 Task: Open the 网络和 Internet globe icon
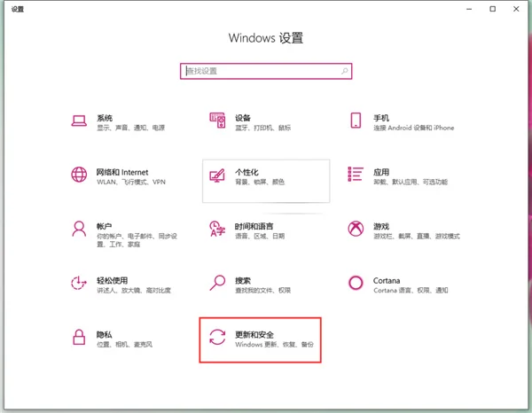click(79, 175)
